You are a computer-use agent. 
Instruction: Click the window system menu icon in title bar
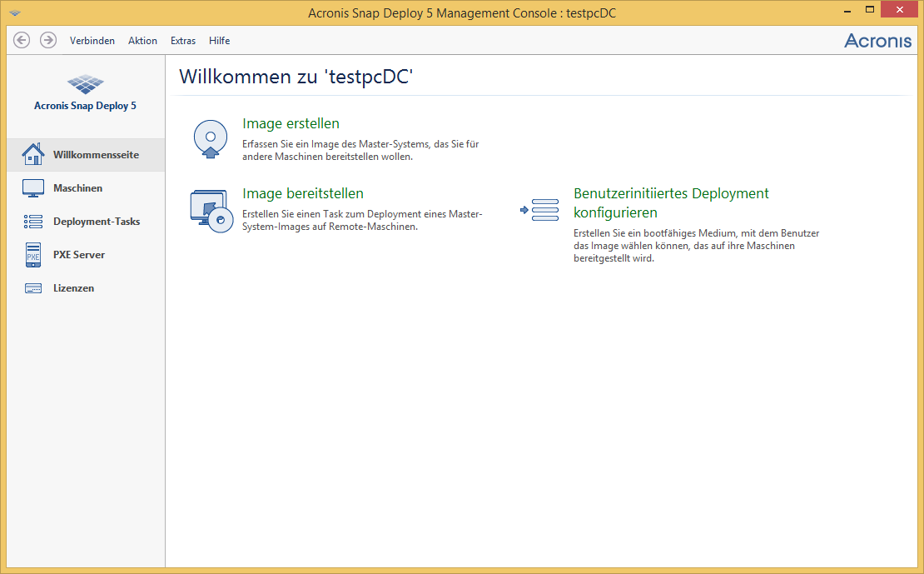15,12
